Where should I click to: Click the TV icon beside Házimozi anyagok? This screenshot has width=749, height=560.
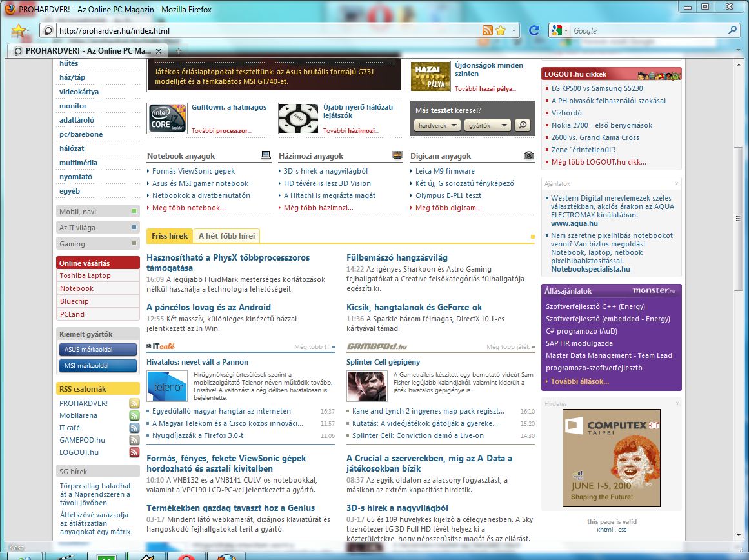pyautogui.click(x=397, y=155)
